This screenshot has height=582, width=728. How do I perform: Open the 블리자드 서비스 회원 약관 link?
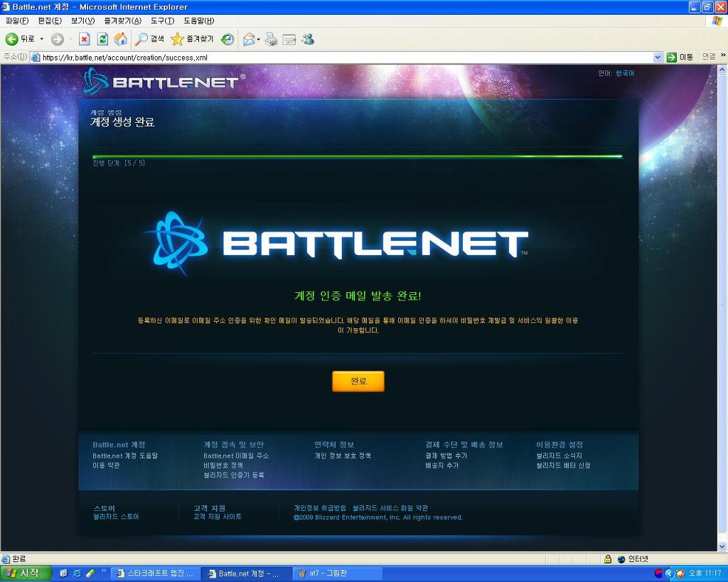pos(390,508)
